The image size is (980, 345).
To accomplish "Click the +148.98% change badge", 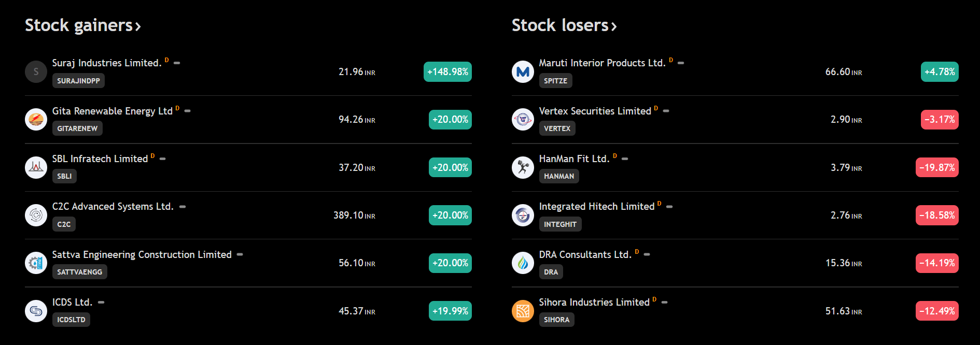I will [447, 72].
